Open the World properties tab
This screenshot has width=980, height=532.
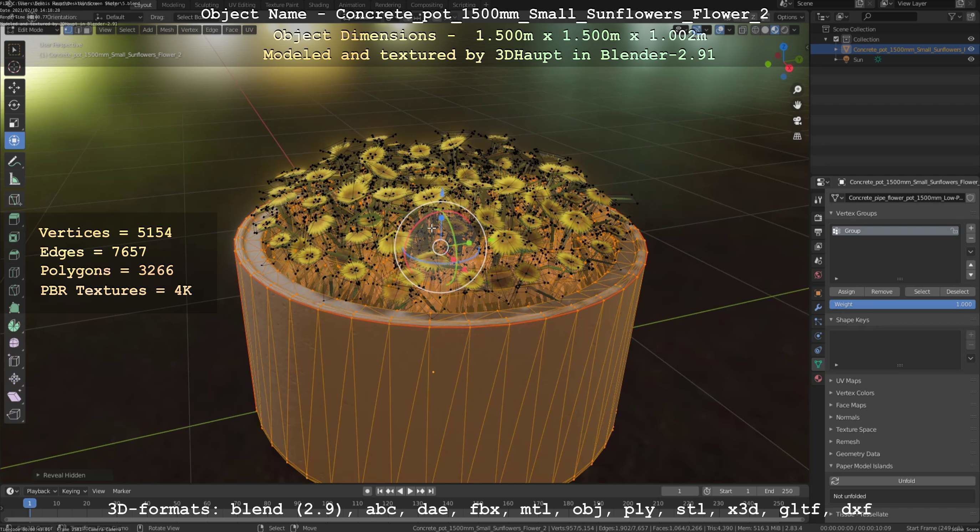(818, 275)
